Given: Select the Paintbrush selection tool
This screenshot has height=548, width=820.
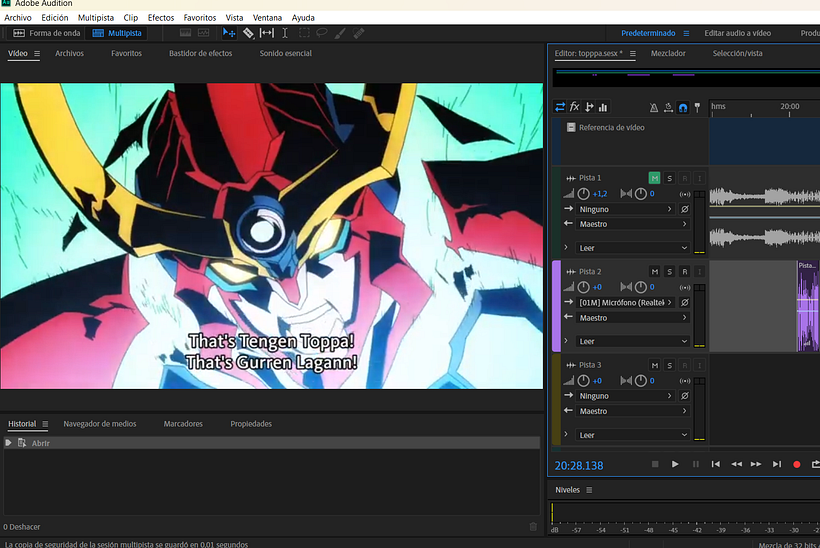Looking at the screenshot, I should tap(340, 33).
